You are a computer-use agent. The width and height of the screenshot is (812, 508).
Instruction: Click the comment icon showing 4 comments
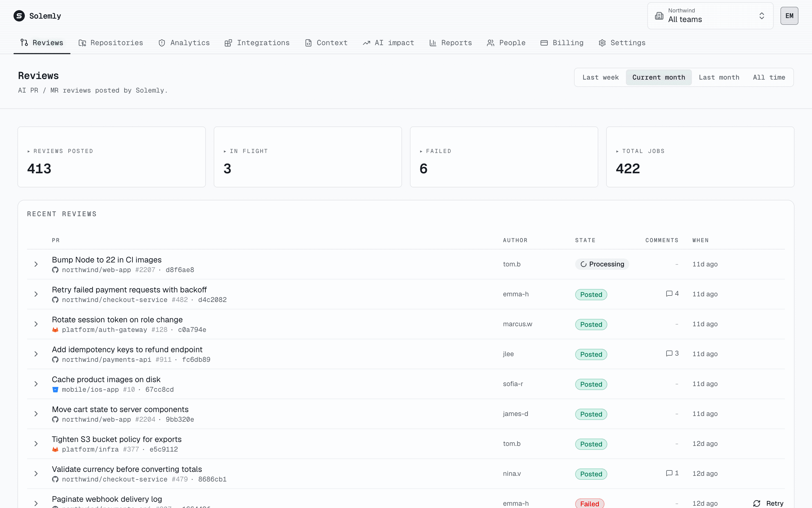[669, 294]
